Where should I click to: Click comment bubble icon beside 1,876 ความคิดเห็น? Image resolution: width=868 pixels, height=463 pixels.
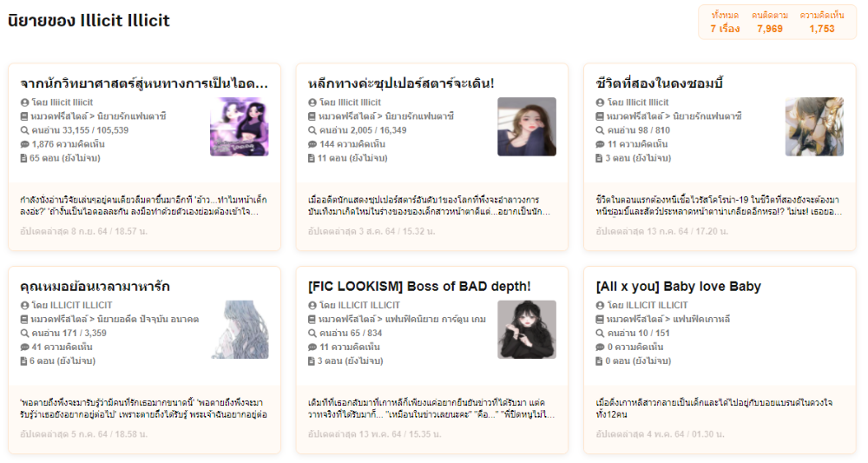click(x=24, y=144)
